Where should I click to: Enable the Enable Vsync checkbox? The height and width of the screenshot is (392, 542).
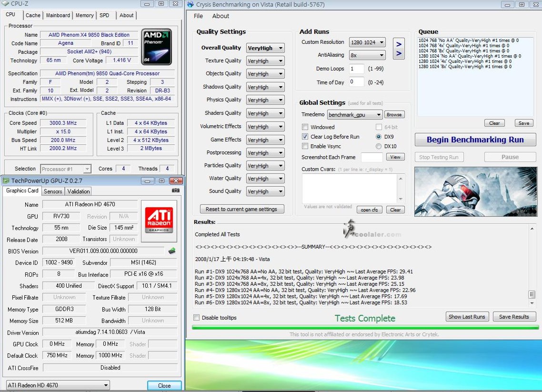point(305,146)
